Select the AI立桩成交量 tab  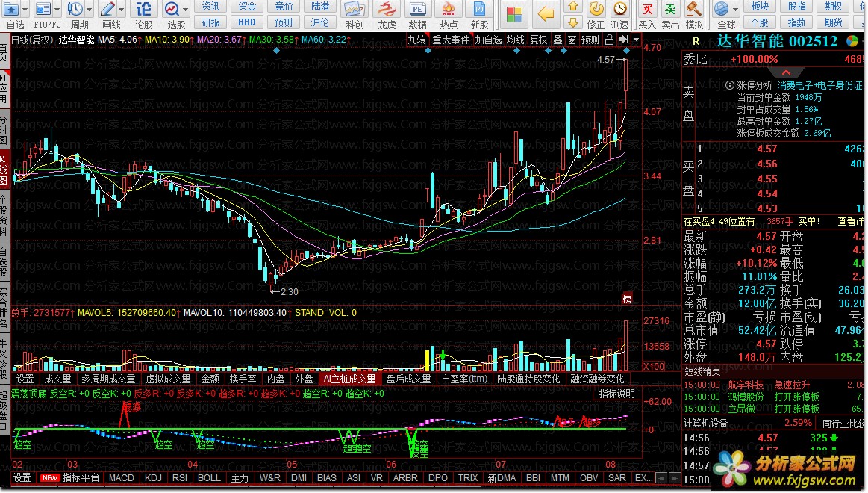349,379
